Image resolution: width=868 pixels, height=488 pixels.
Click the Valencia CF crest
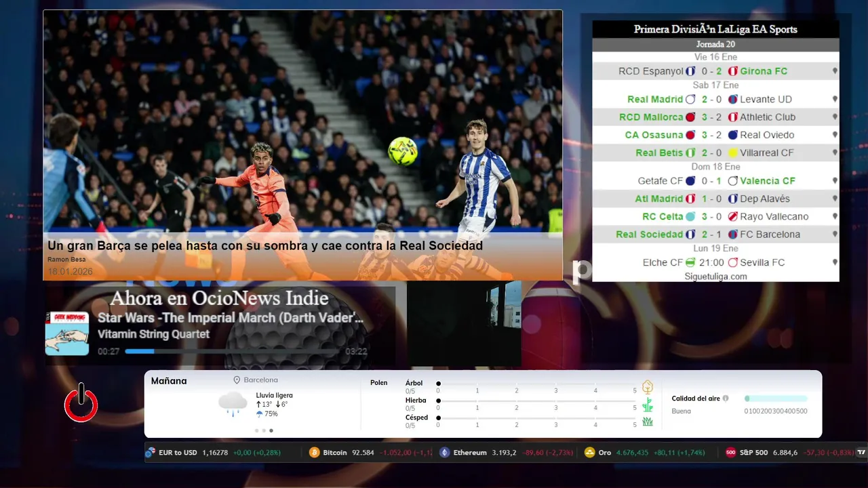tap(733, 181)
